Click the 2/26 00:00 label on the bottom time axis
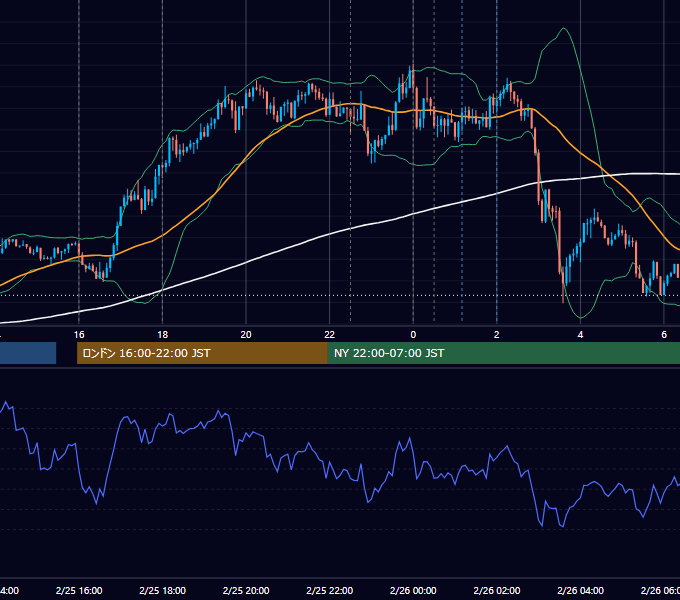The width and height of the screenshot is (680, 600). (413, 590)
